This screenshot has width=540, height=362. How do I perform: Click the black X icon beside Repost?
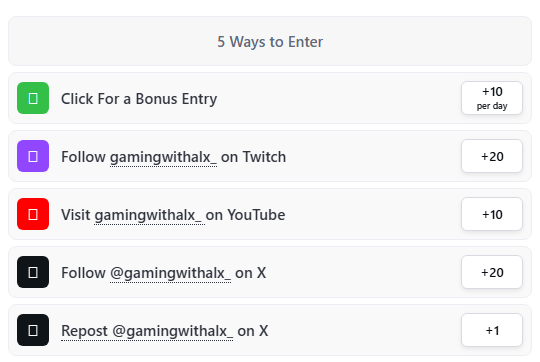tap(33, 330)
